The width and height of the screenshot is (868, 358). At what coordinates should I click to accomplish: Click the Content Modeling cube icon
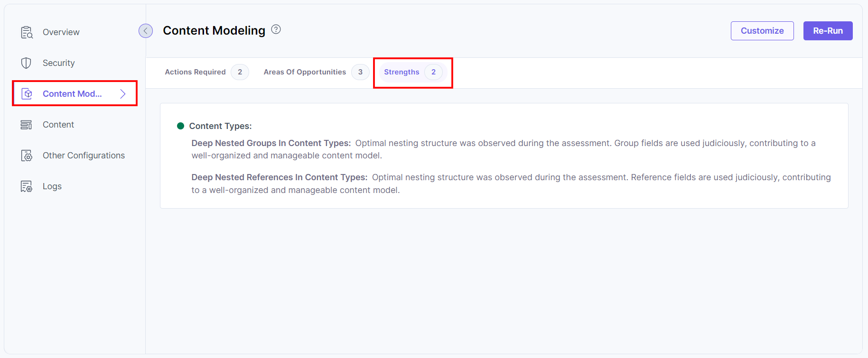point(27,94)
